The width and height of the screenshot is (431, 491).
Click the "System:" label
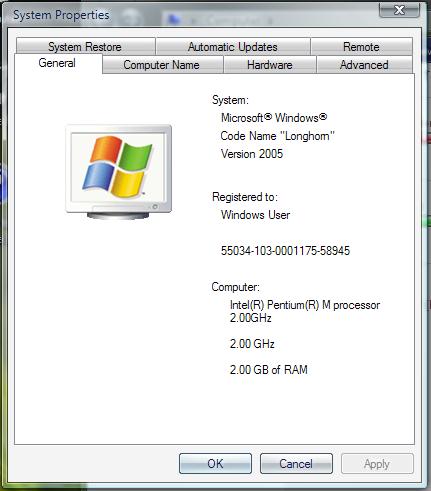[230, 100]
